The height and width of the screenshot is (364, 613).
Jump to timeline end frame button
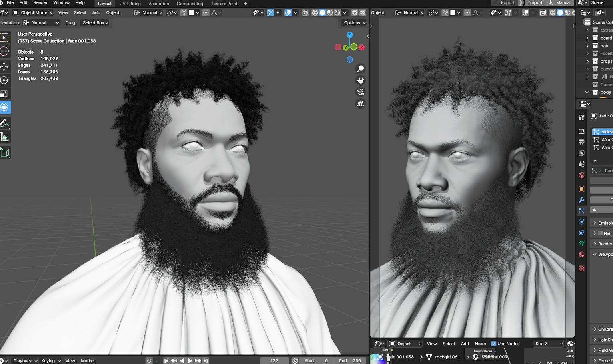tap(206, 361)
